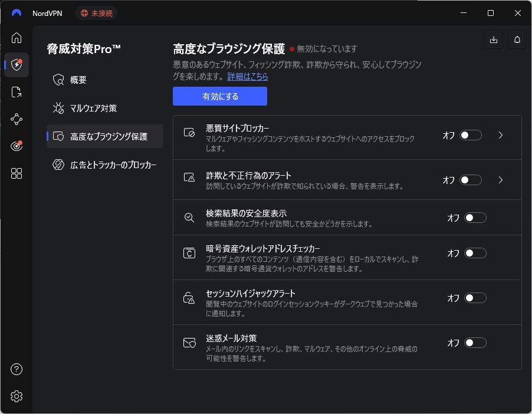Open the 詳細はこちら link
This screenshot has width=532, height=414.
pyautogui.click(x=248, y=77)
